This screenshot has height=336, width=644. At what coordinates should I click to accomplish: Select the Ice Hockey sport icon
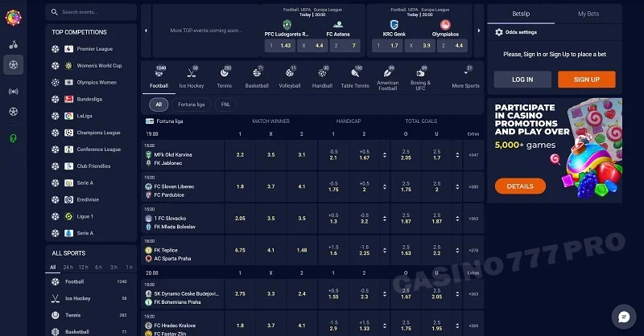(192, 72)
